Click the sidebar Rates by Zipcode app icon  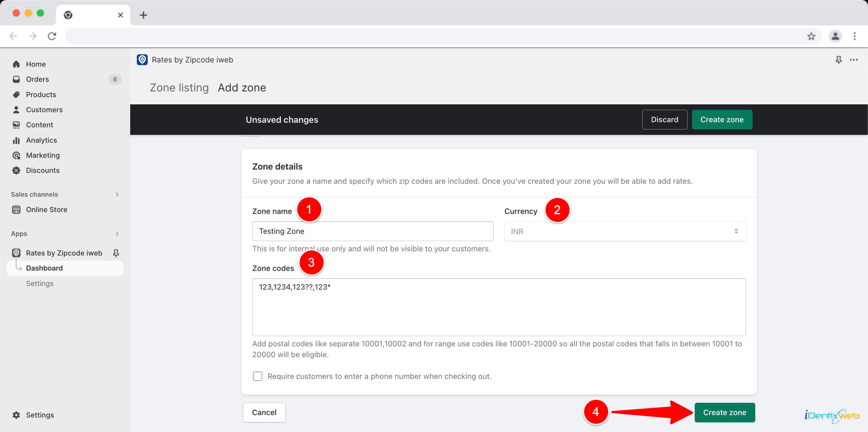(x=16, y=253)
